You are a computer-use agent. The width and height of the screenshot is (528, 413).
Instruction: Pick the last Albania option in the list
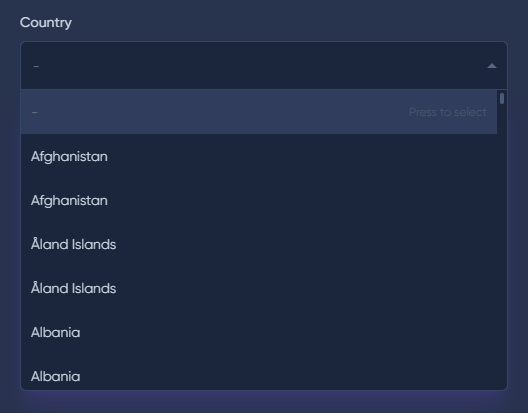click(x=259, y=373)
